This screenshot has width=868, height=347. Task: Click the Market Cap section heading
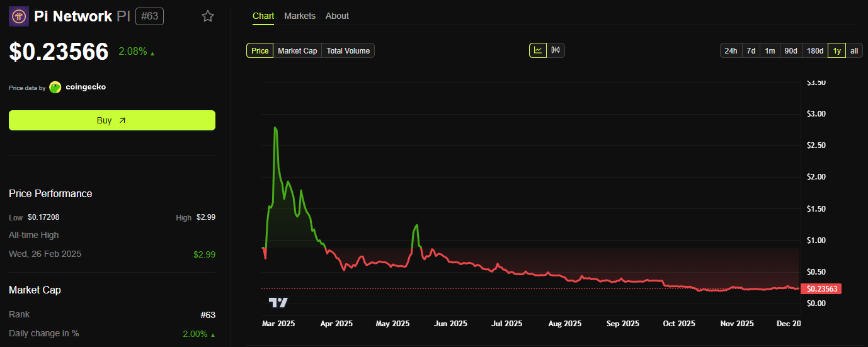[x=35, y=290]
